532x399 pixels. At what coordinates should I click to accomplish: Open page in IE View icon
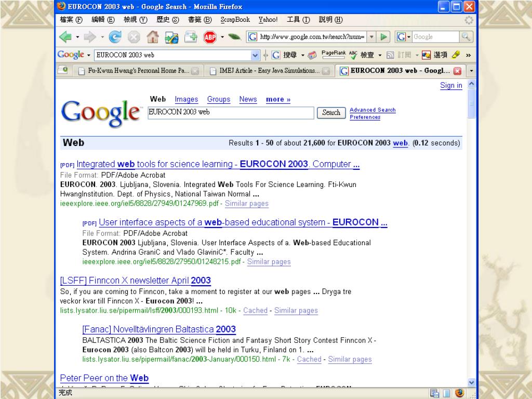pyautogui.click(x=171, y=37)
